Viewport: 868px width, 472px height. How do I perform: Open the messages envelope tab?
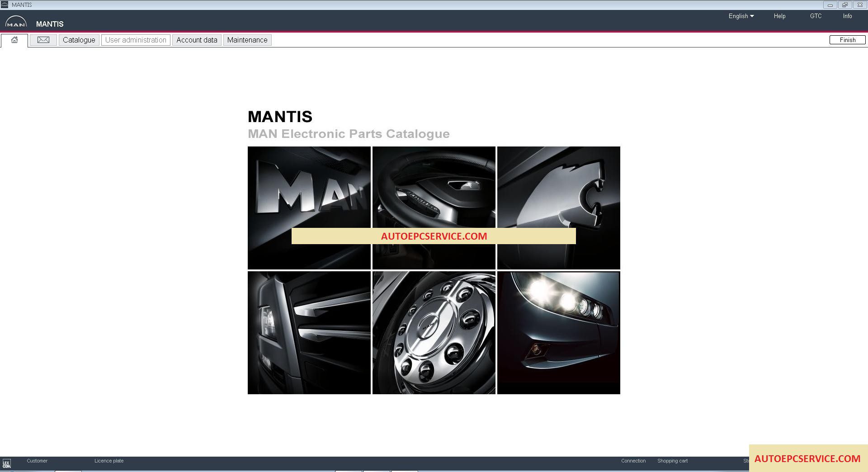click(43, 40)
